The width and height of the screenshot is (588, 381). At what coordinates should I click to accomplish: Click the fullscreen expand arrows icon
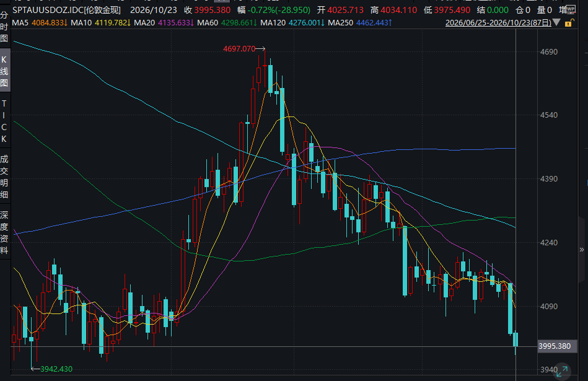(x=562, y=371)
